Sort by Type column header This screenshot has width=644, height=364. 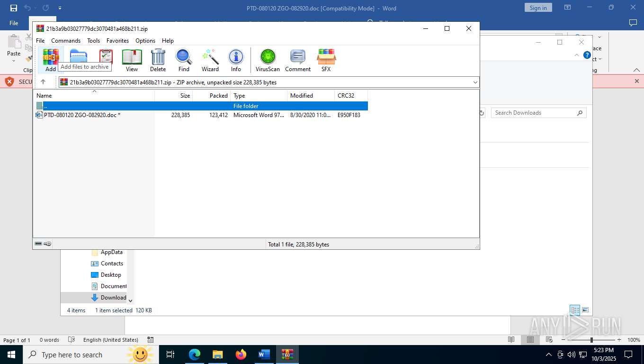tap(259, 96)
